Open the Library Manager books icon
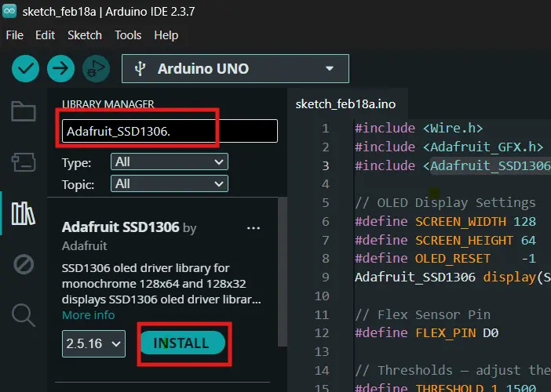The image size is (551, 392). 24,213
